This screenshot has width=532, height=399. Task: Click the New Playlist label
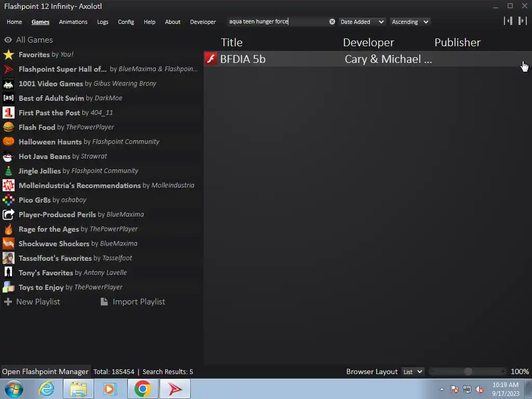[38, 302]
